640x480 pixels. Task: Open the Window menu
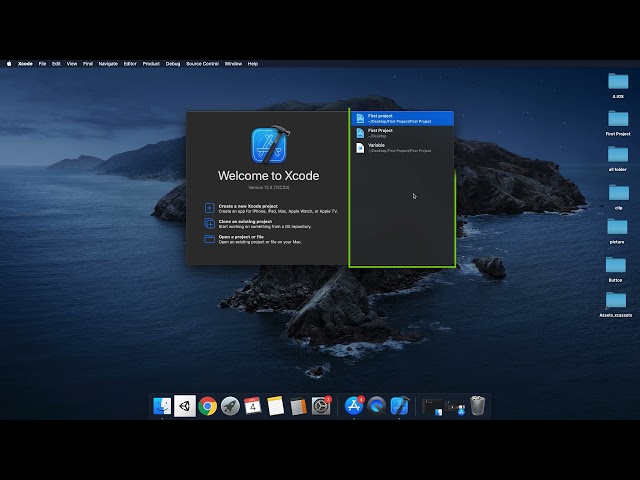click(233, 64)
